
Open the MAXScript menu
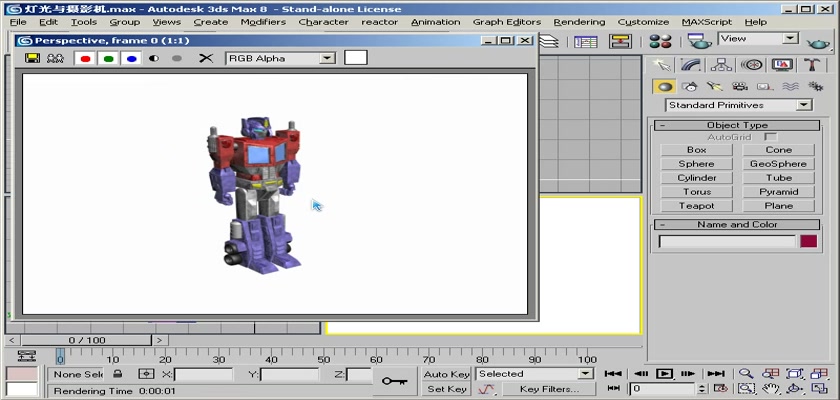(x=707, y=22)
